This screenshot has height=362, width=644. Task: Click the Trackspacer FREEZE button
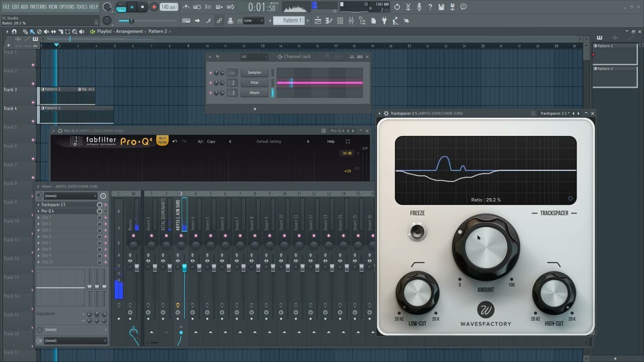[417, 232]
